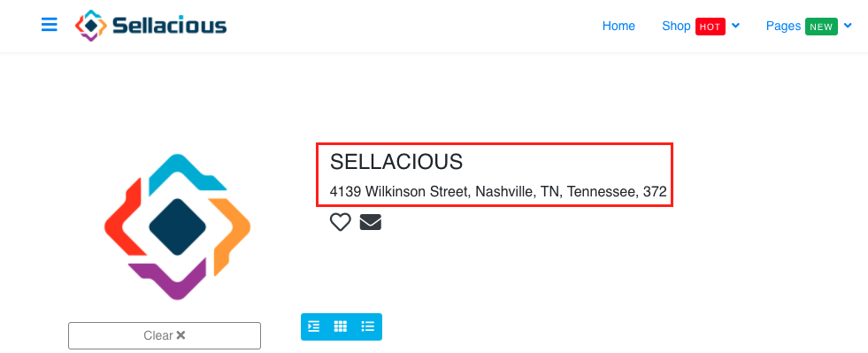Open the Pages menu item
Image resolution: width=868 pixels, height=353 pixels.
point(783,26)
